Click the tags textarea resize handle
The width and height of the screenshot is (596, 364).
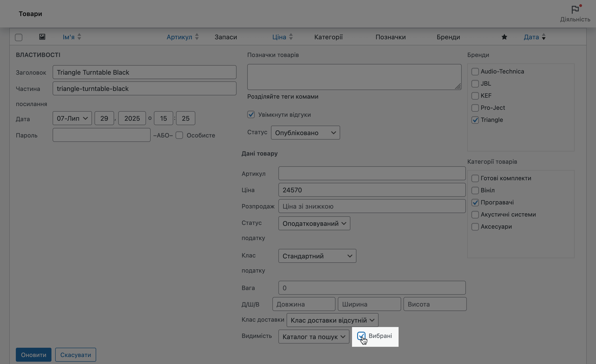[x=458, y=87]
